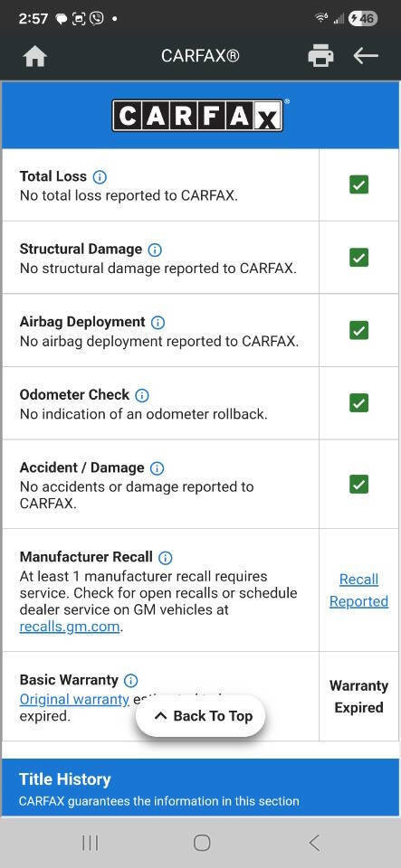Click the Total Loss green checkmark
401x868 pixels.
[358, 184]
